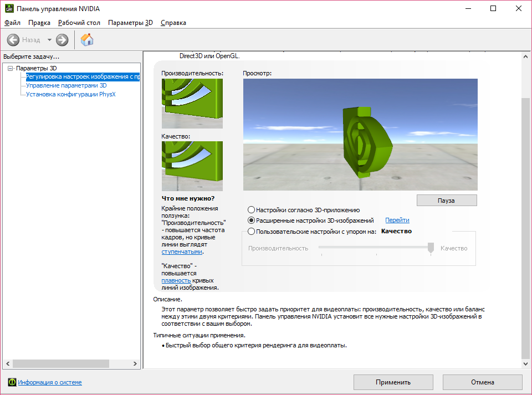Click the Просмотр: label
Image resolution: width=532 pixels, height=395 pixels.
point(257,73)
